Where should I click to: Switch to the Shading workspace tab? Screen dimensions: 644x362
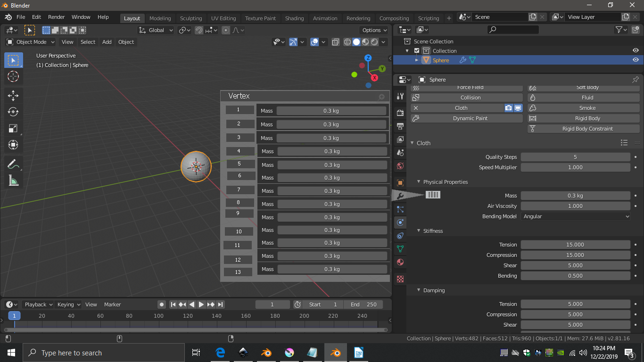pyautogui.click(x=294, y=18)
